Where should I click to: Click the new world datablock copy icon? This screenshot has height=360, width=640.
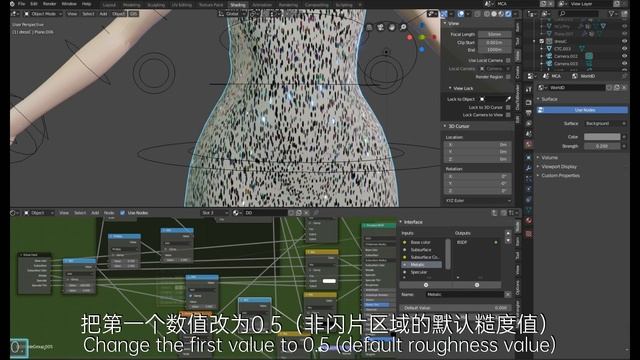(x=617, y=87)
